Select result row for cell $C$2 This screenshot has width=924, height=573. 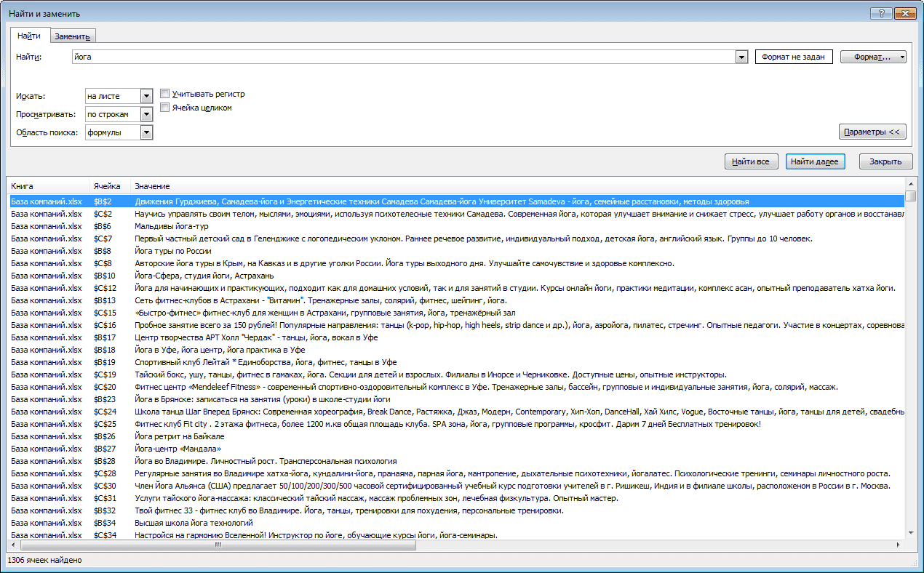coord(456,214)
